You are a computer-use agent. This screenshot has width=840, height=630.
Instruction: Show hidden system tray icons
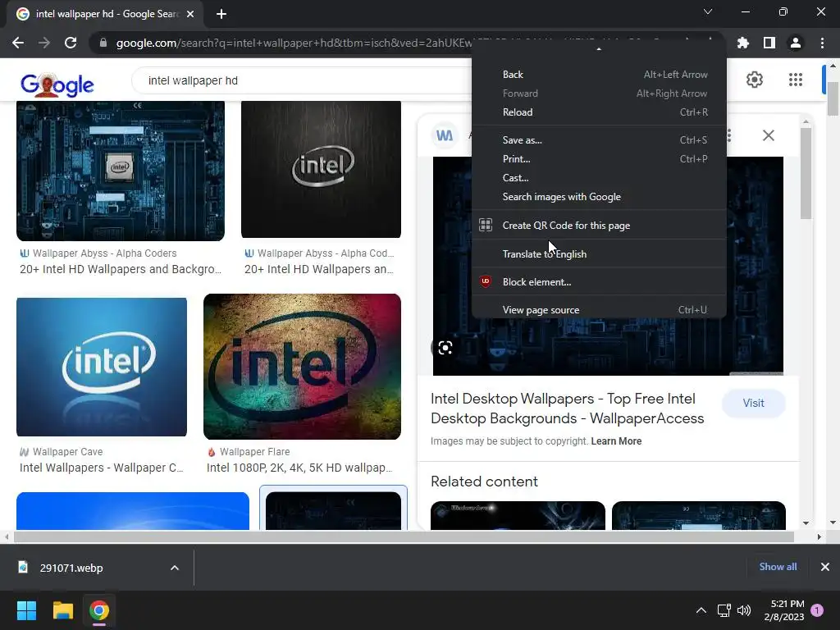pyautogui.click(x=701, y=610)
